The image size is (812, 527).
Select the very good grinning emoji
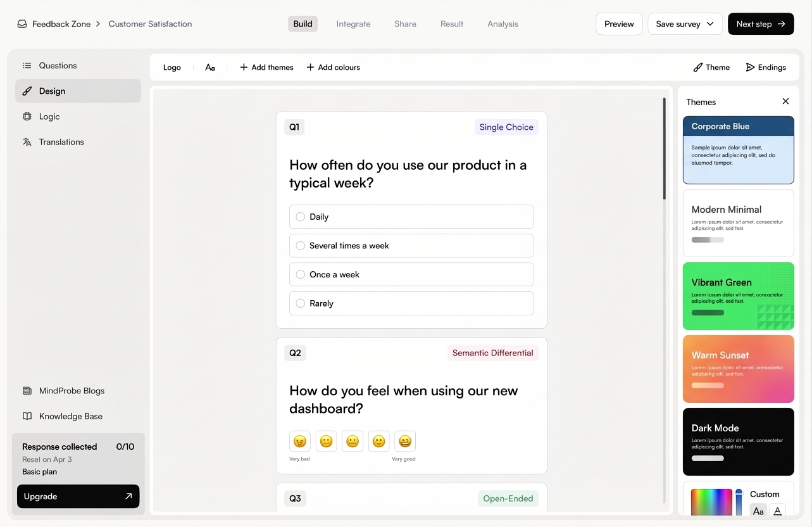(x=405, y=441)
